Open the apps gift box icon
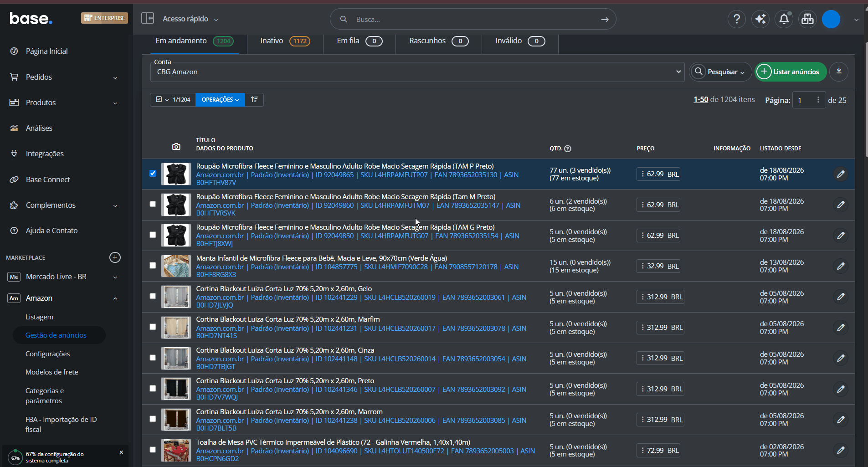 807,19
